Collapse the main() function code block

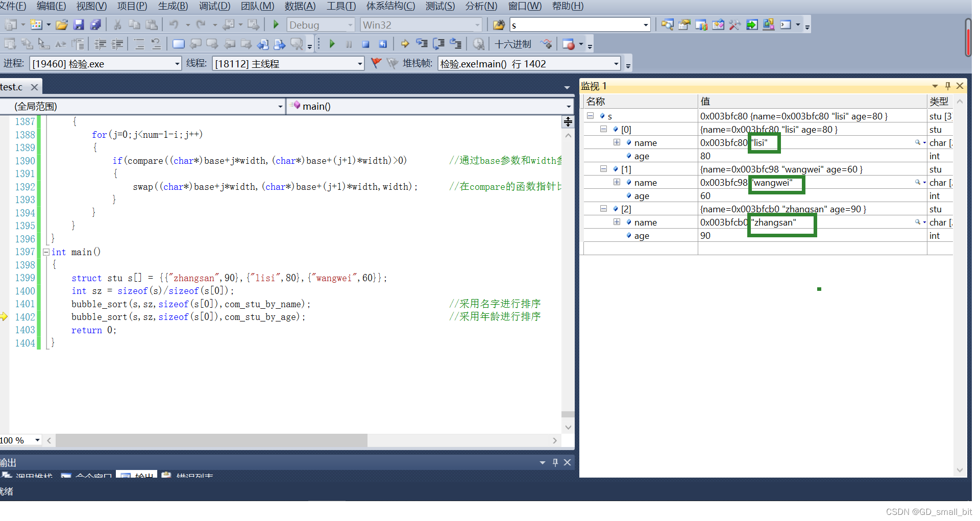[x=46, y=252]
